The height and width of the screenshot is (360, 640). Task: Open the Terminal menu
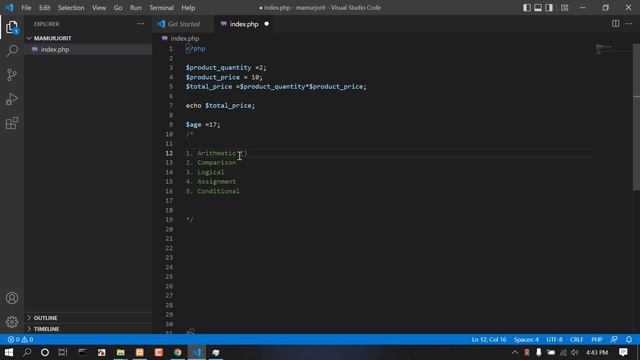(161, 8)
